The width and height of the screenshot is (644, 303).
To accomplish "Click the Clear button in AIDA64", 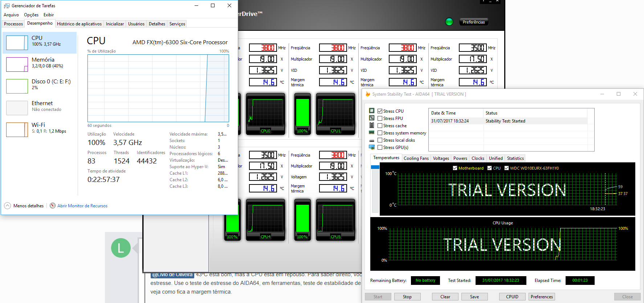I will pyautogui.click(x=445, y=297).
